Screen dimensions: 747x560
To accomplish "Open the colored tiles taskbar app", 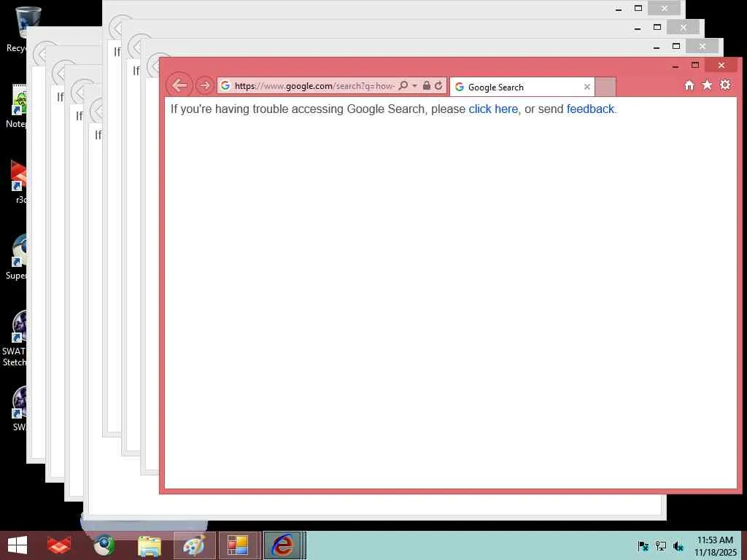I will (x=237, y=545).
